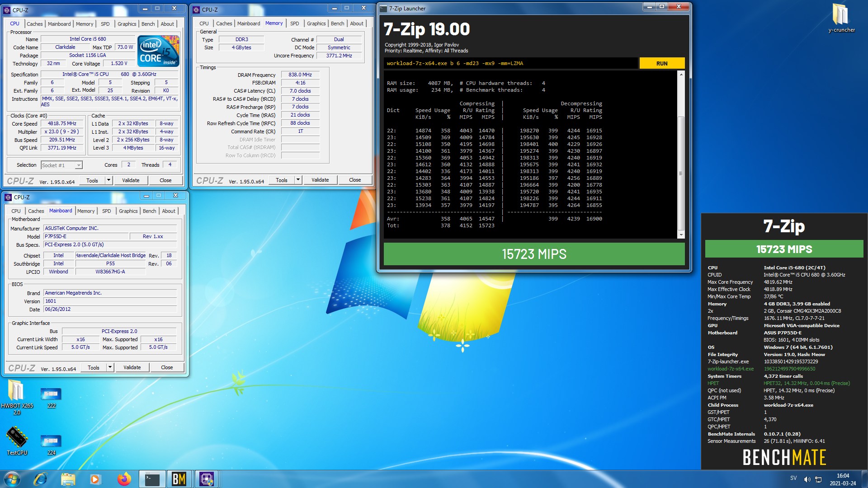Click the DRAM Frequency value 838.0 MHz
868x488 pixels.
(x=300, y=75)
